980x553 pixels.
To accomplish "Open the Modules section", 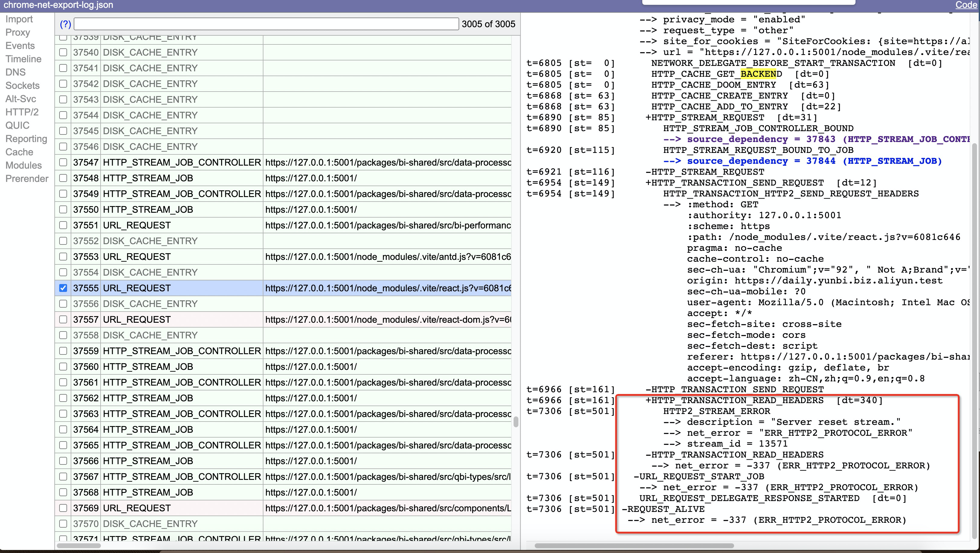I will click(x=24, y=166).
